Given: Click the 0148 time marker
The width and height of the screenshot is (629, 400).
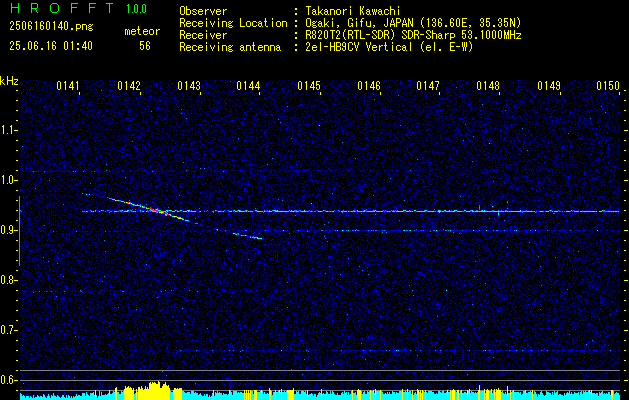Looking at the screenshot, I should (x=488, y=86).
